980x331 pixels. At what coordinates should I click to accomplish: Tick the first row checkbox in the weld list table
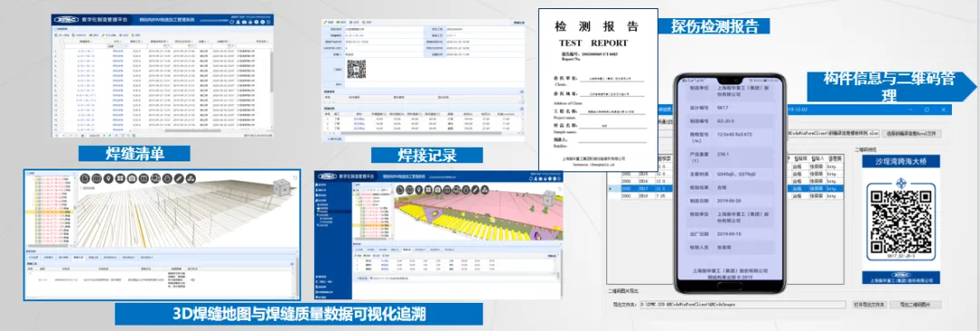pos(62,51)
